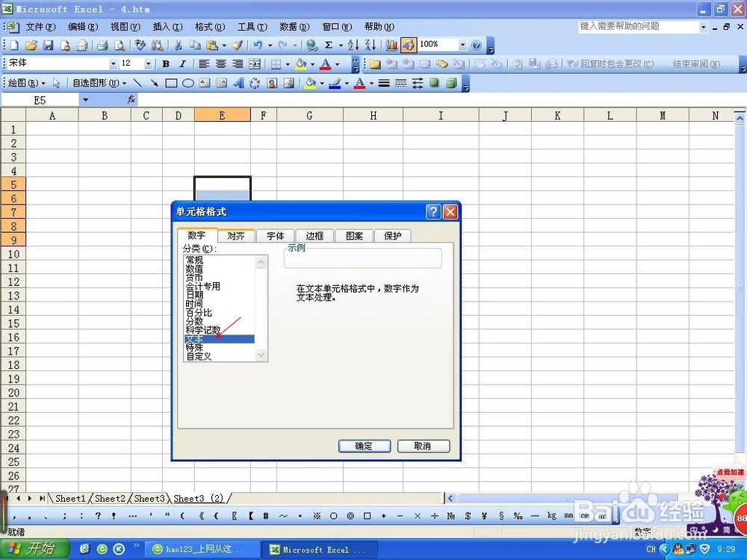This screenshot has height=560, width=747.
Task: Open the fill color dropdown arrow
Action: click(312, 63)
